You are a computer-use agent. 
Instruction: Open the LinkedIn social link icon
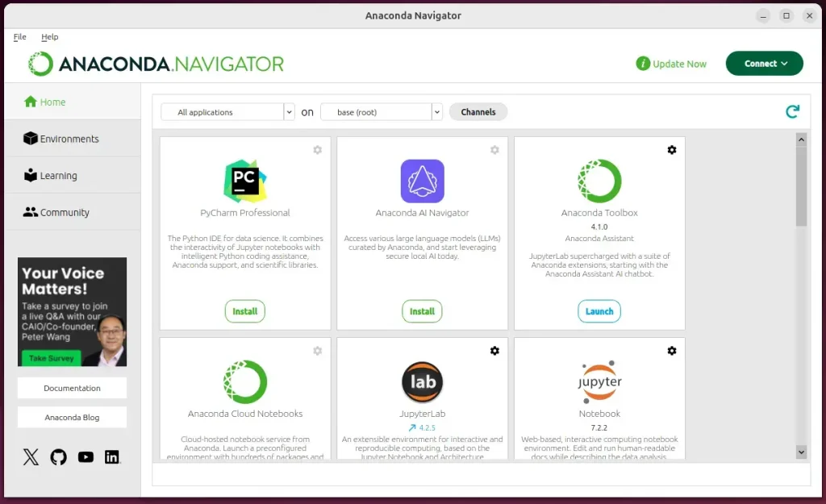111,456
